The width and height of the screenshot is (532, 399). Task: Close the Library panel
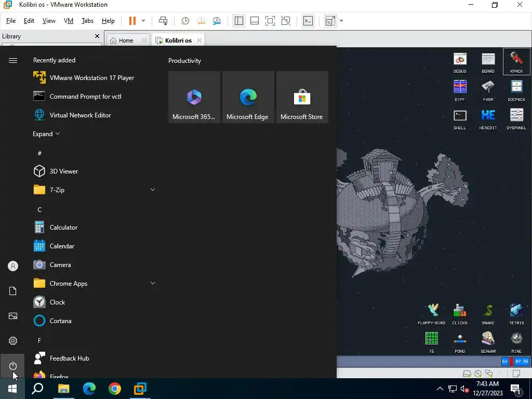pyautogui.click(x=97, y=36)
